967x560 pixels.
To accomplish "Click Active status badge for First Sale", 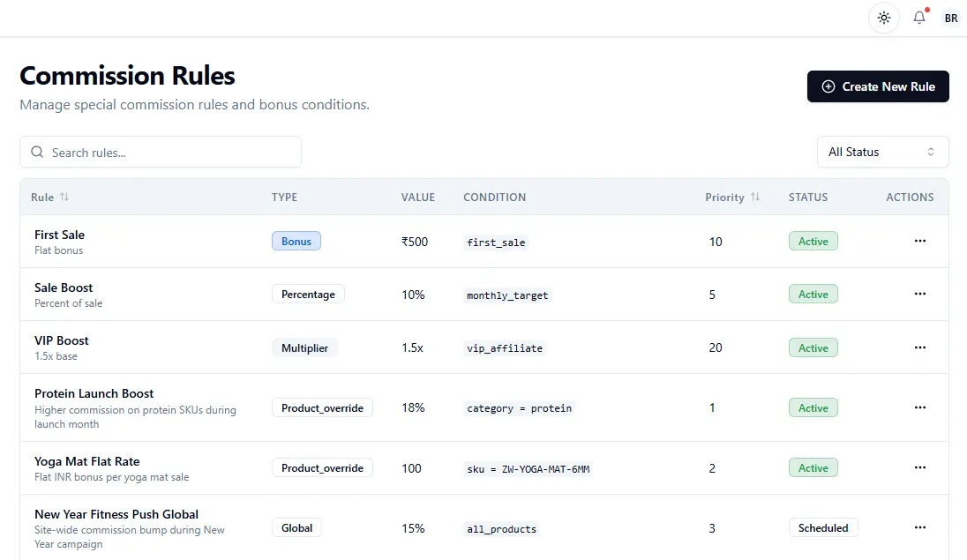I will coord(813,241).
